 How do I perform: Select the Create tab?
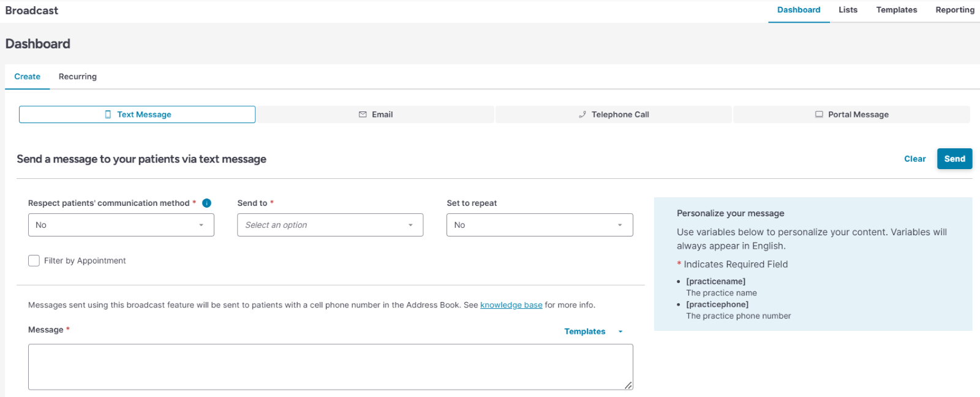(x=28, y=77)
